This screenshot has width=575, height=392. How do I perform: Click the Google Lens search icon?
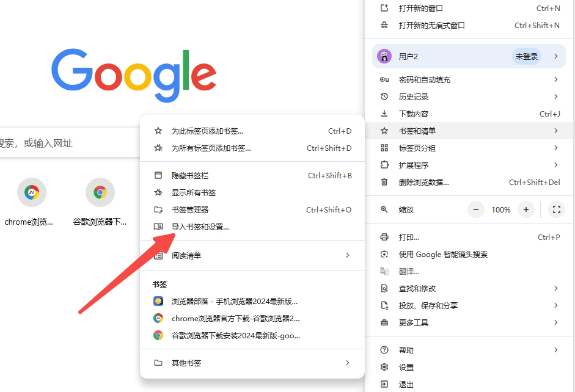coord(384,254)
